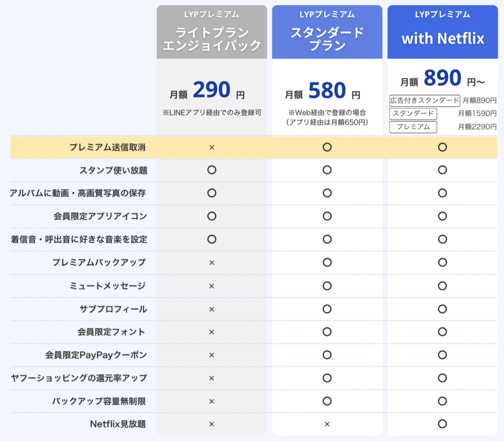Image resolution: width=504 pixels, height=441 pixels.
Task: Click the 会員限定アプリアイコン row label
Action: tap(100, 216)
